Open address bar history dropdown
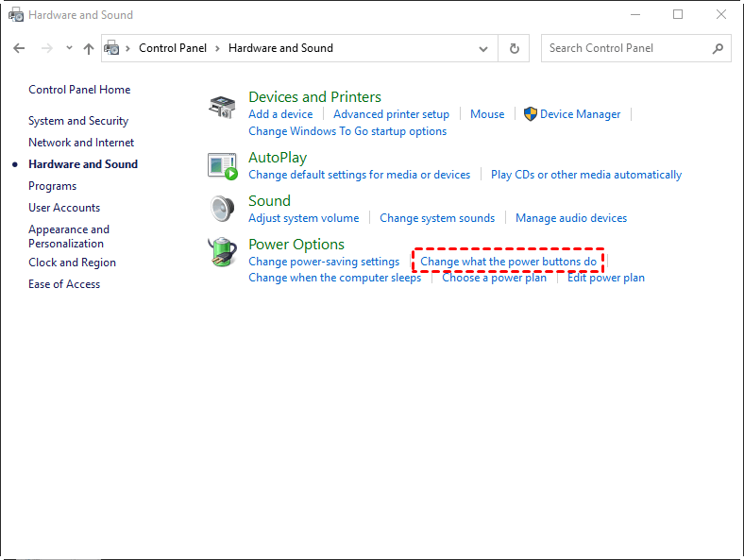This screenshot has width=744, height=560. [x=483, y=48]
